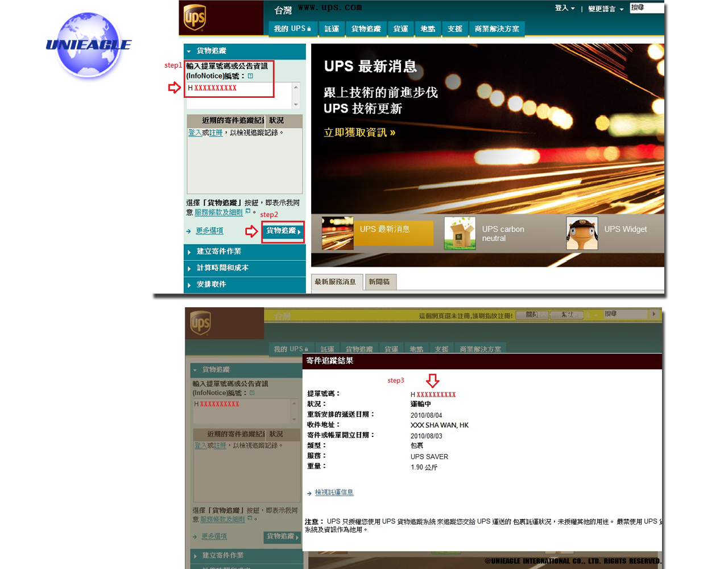Expand the 安排取件 section
Viewport: 728px width, 569px height.
[x=245, y=284]
